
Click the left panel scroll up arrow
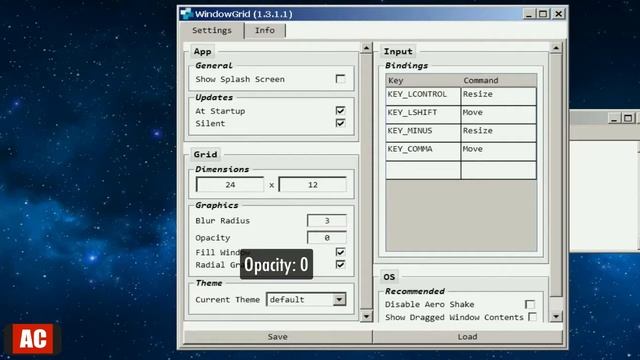coord(366,48)
